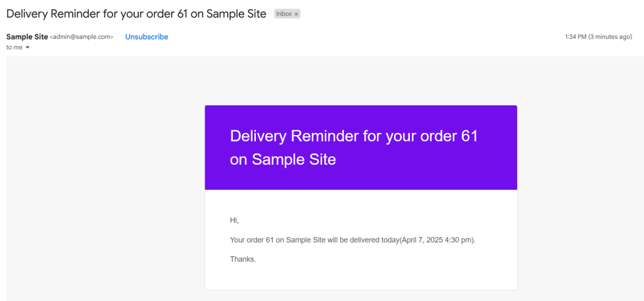Click the email subject line at top
This screenshot has width=644, height=301.
pos(136,14)
